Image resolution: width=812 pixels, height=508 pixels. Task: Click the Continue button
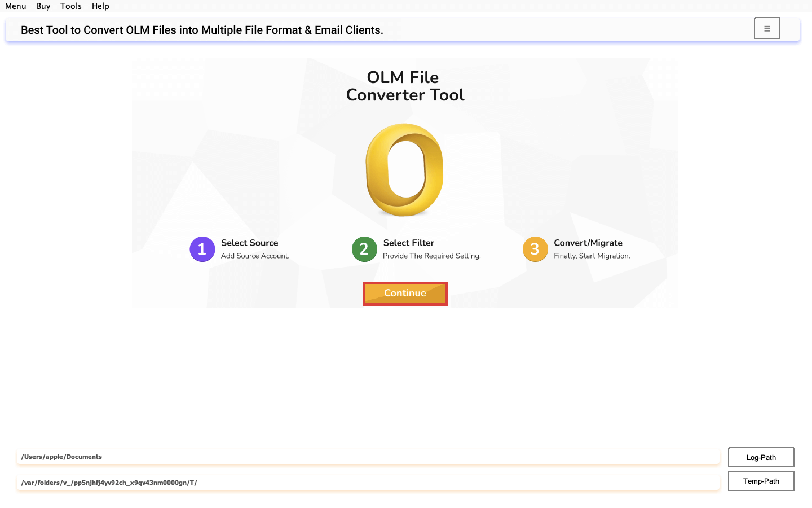point(405,294)
